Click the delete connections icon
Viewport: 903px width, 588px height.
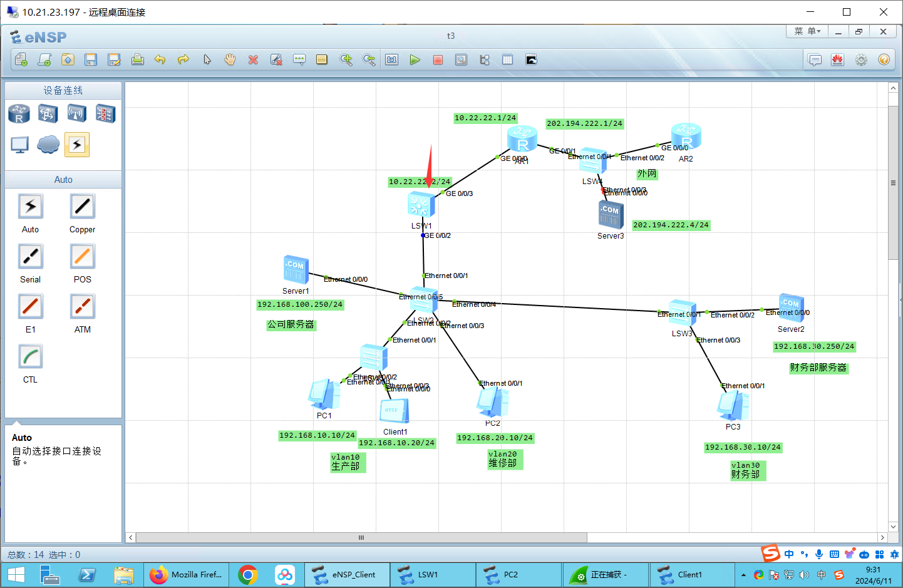[276, 59]
